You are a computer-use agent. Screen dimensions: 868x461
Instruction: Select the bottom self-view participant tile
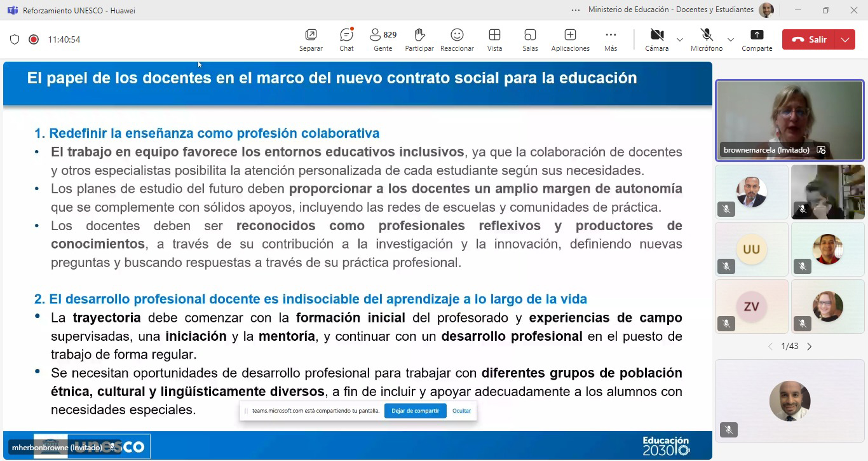(x=790, y=401)
